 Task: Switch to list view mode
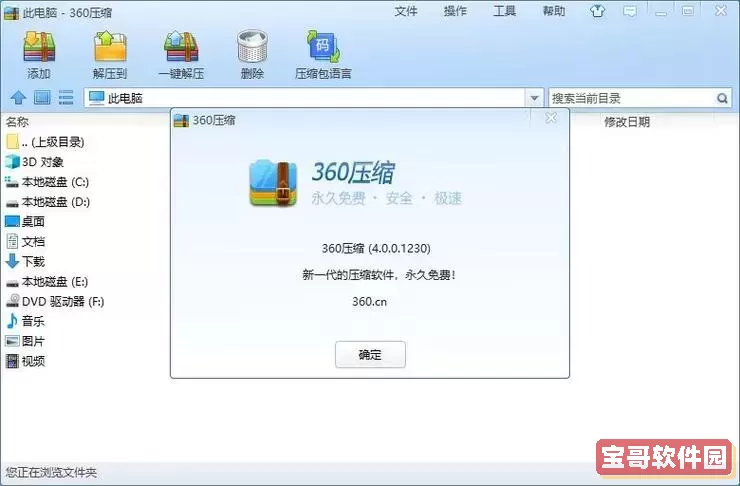click(66, 98)
